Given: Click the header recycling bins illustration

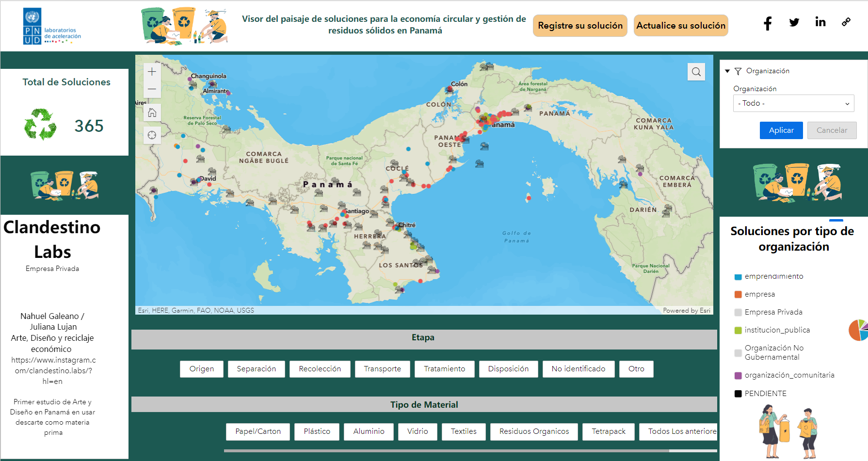Looking at the screenshot, I should (184, 26).
